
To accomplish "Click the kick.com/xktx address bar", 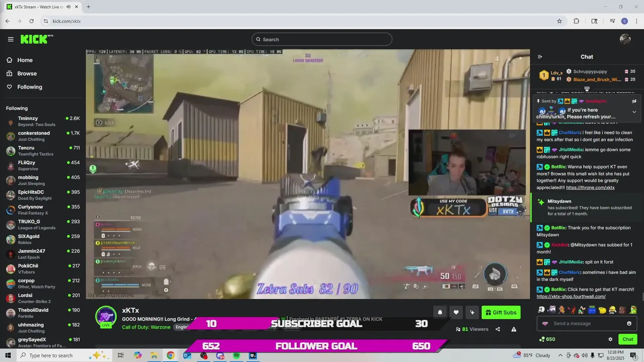I will pos(302,21).
